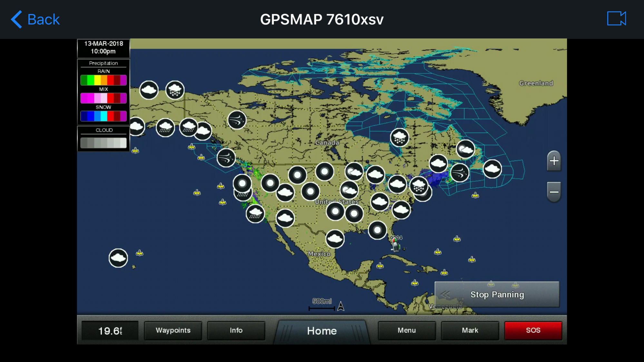Tap the boat position marker off Florida
This screenshot has height=362, width=644.
(x=395, y=245)
